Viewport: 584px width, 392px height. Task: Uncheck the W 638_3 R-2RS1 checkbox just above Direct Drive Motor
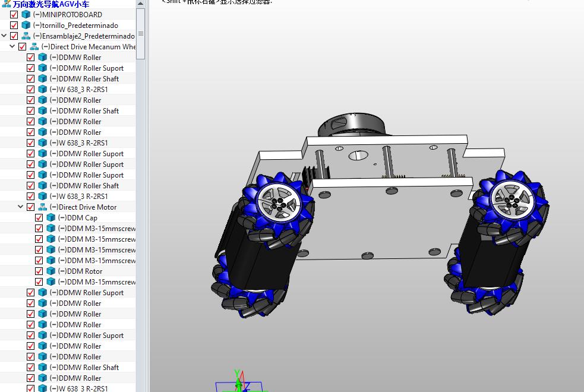point(30,196)
